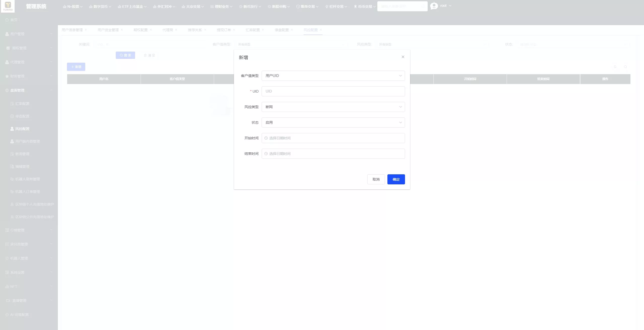644x330 pixels.
Task: Expand 期权管理 in the sidebar
Action: pos(29,48)
